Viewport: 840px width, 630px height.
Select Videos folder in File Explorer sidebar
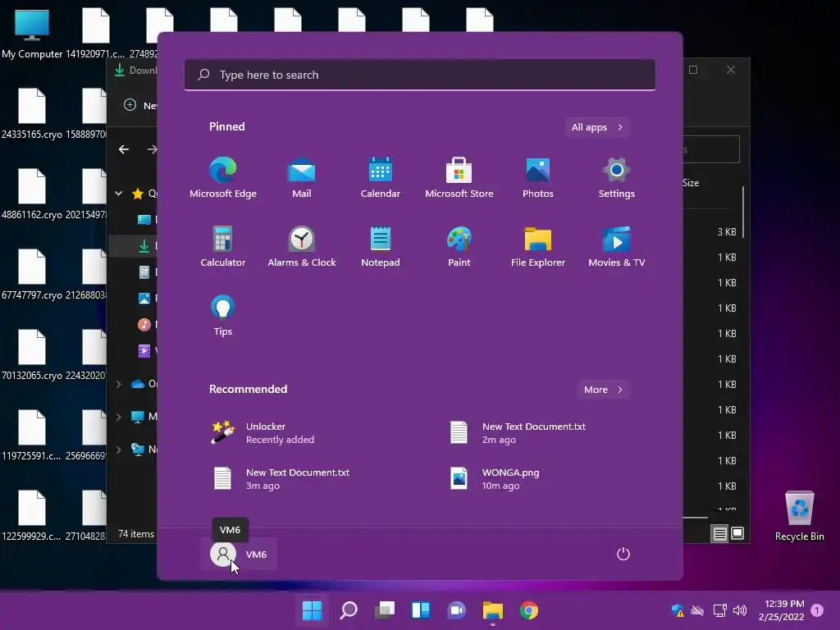(144, 350)
